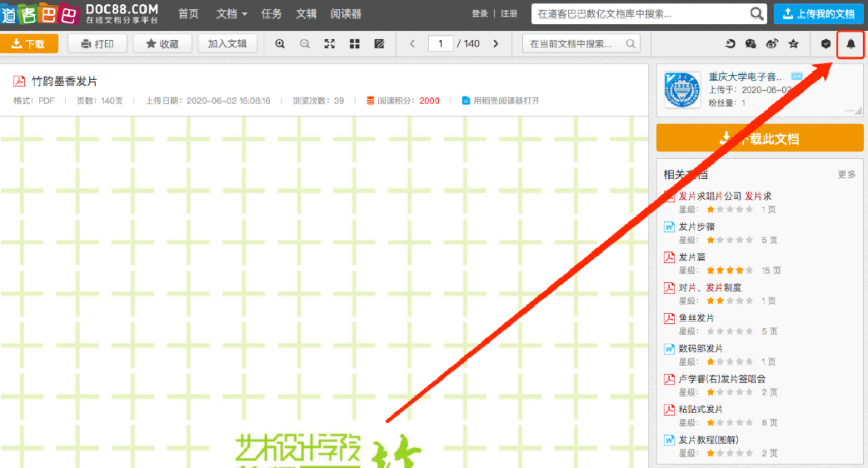Click the shield icon in toolbar
Image resolution: width=868 pixels, height=468 pixels.
point(826,44)
